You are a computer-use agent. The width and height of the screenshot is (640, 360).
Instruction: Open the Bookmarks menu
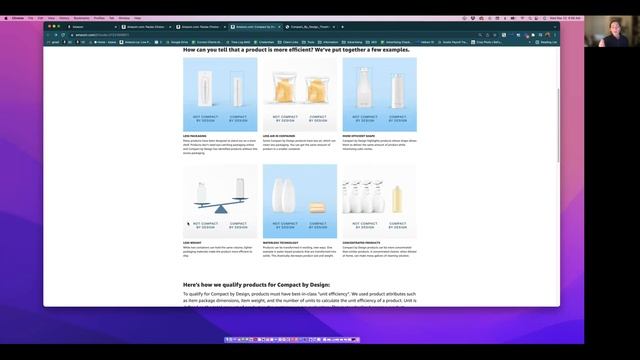click(x=82, y=18)
